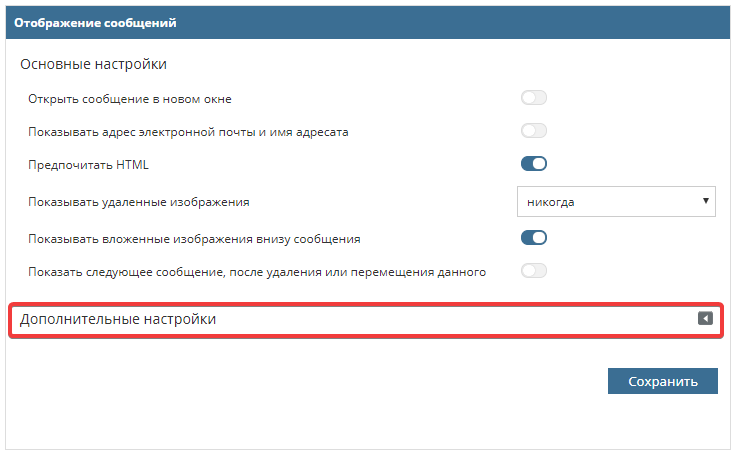Viewport: 736px width, 455px height.
Task: Expand the Дополнительные настройки section
Action: coord(118,319)
